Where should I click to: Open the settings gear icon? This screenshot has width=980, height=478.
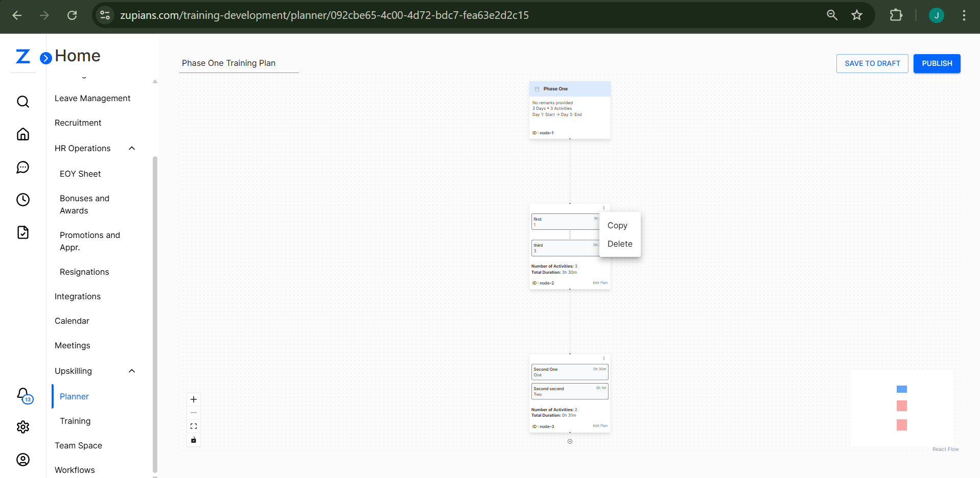(x=23, y=427)
